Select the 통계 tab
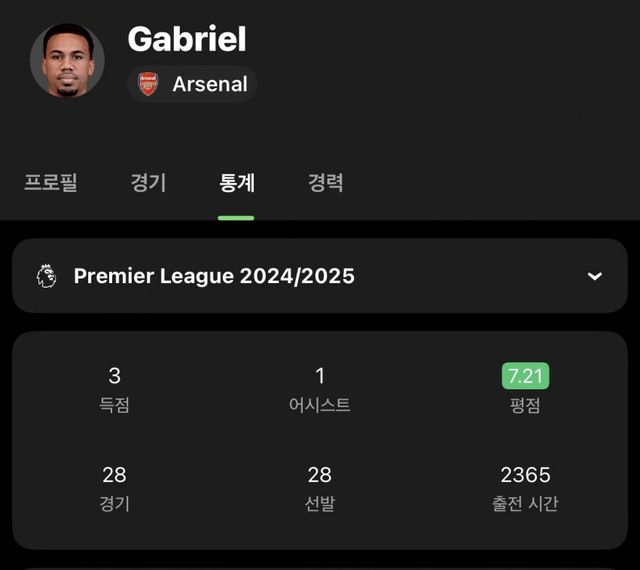 [x=237, y=183]
